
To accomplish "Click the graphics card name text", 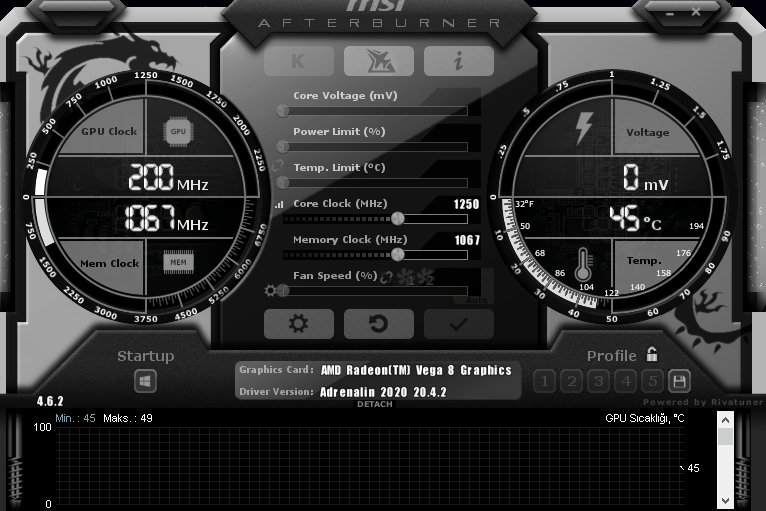I will [x=416, y=370].
